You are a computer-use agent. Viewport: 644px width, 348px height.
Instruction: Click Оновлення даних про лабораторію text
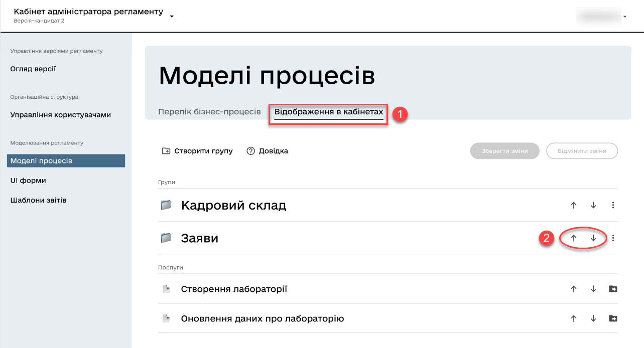pyautogui.click(x=262, y=318)
